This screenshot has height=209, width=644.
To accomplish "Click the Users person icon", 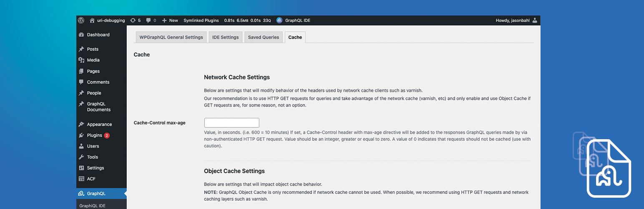I will 81,146.
